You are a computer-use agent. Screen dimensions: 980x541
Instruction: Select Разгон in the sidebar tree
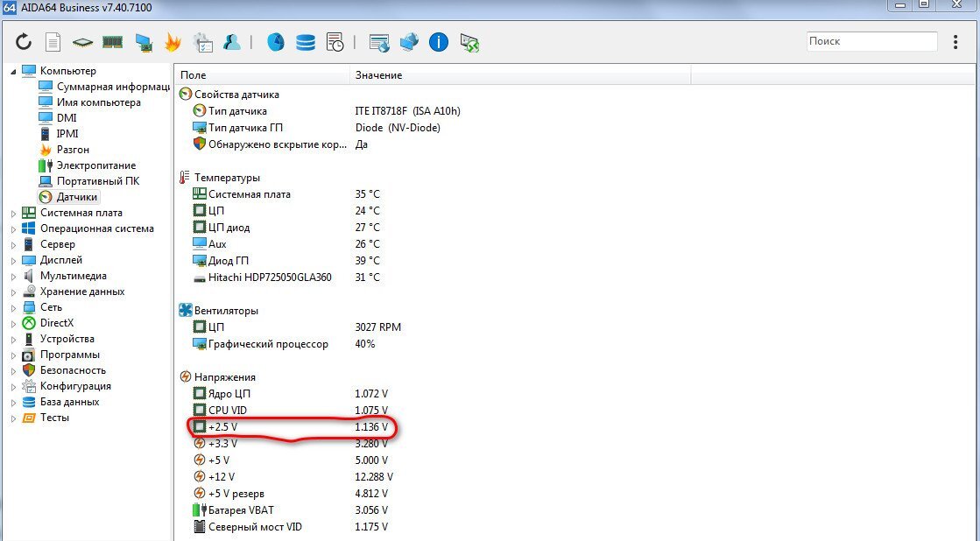pyautogui.click(x=64, y=150)
